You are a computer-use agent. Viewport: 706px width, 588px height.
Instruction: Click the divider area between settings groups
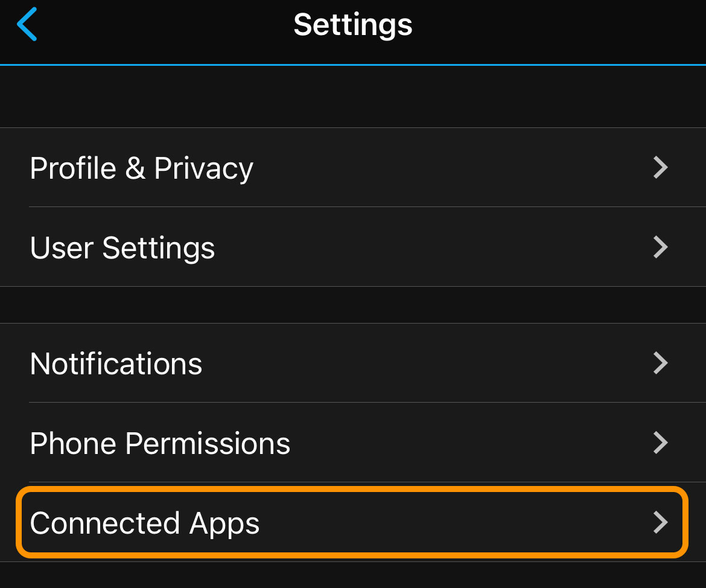point(353,304)
